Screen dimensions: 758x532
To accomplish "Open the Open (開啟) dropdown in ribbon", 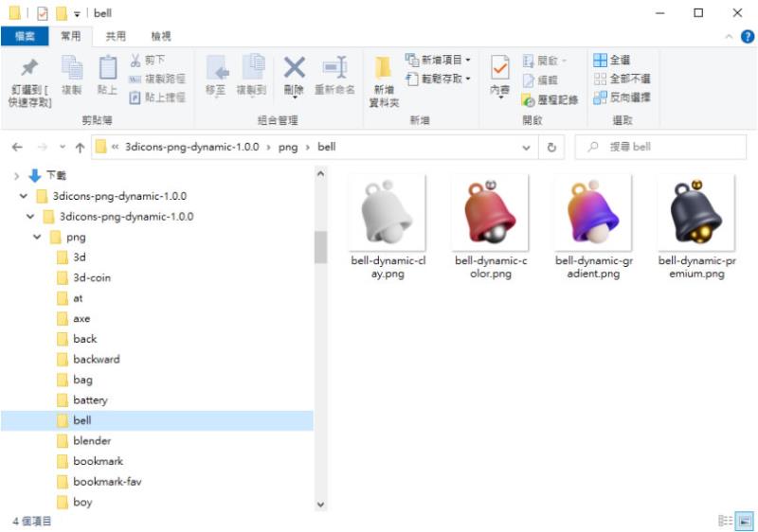I will click(544, 61).
